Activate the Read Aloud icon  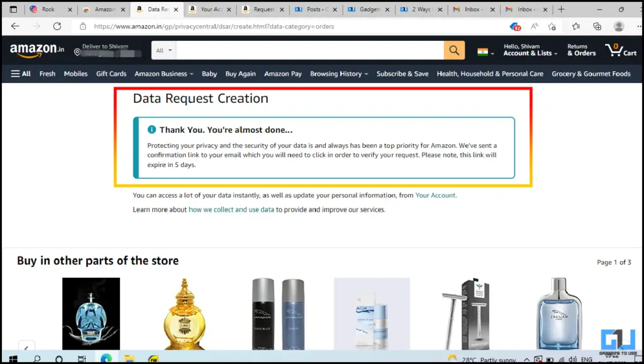tap(535, 26)
